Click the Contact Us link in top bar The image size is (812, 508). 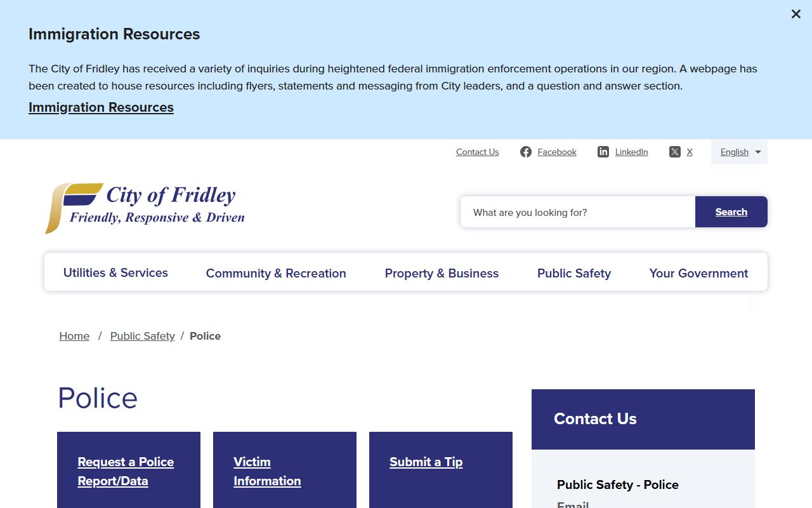(477, 152)
